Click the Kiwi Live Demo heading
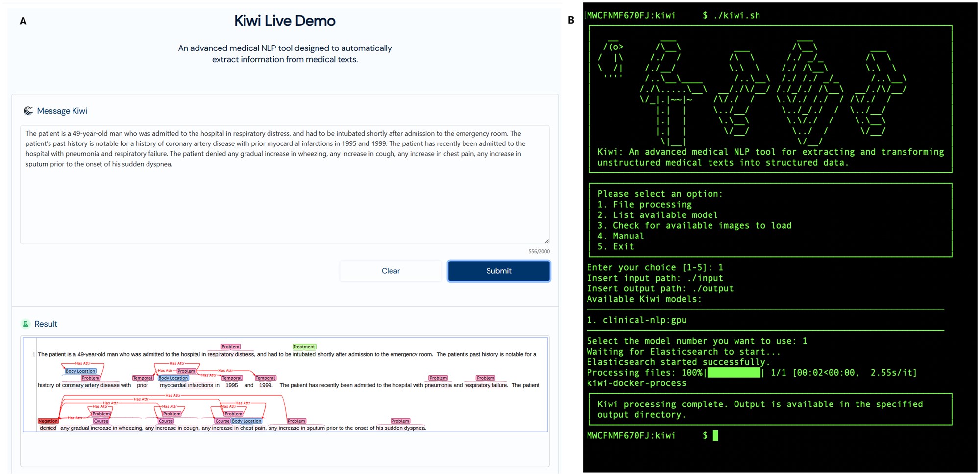 click(x=285, y=21)
